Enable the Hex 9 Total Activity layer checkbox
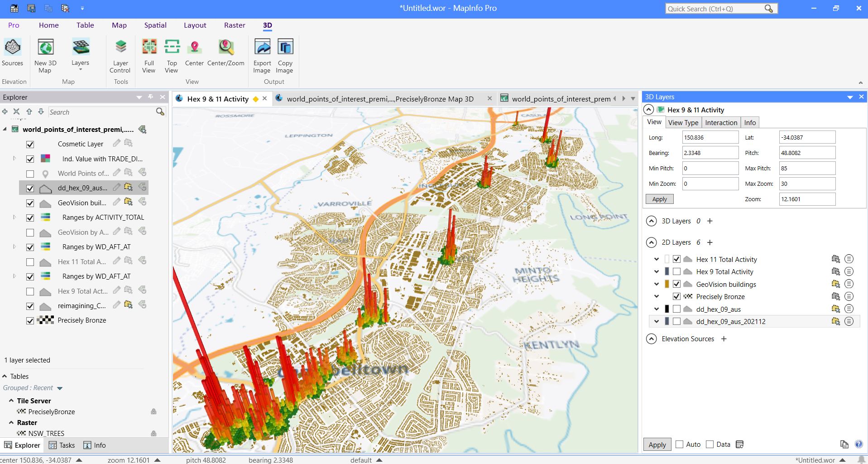The height and width of the screenshot is (464, 868). pos(676,271)
